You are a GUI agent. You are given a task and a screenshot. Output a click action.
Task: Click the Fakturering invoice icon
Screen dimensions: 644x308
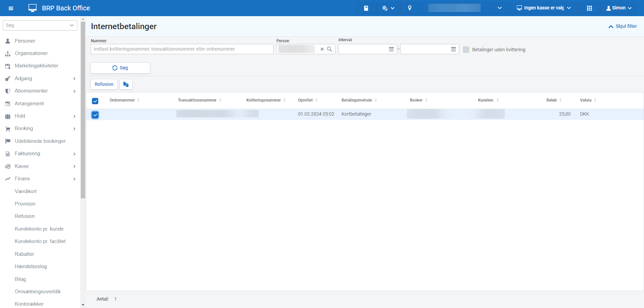pyautogui.click(x=8, y=154)
